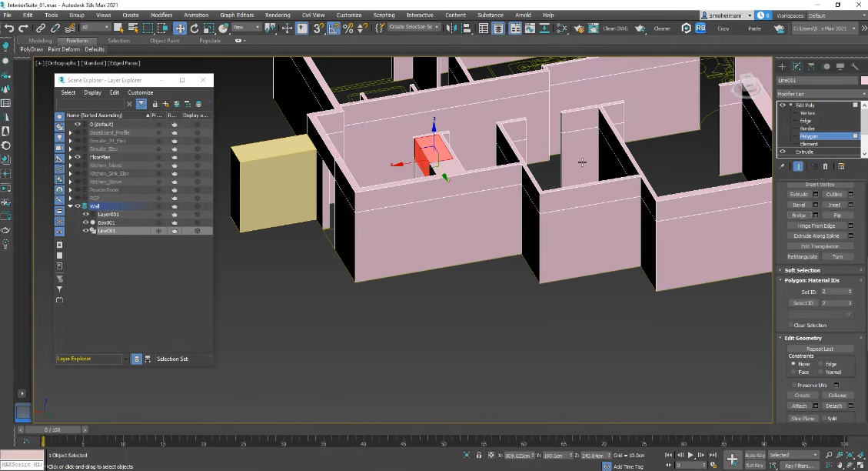This screenshot has height=471, width=868.
Task: Activate the Select and Scale tool
Action: (x=208, y=28)
